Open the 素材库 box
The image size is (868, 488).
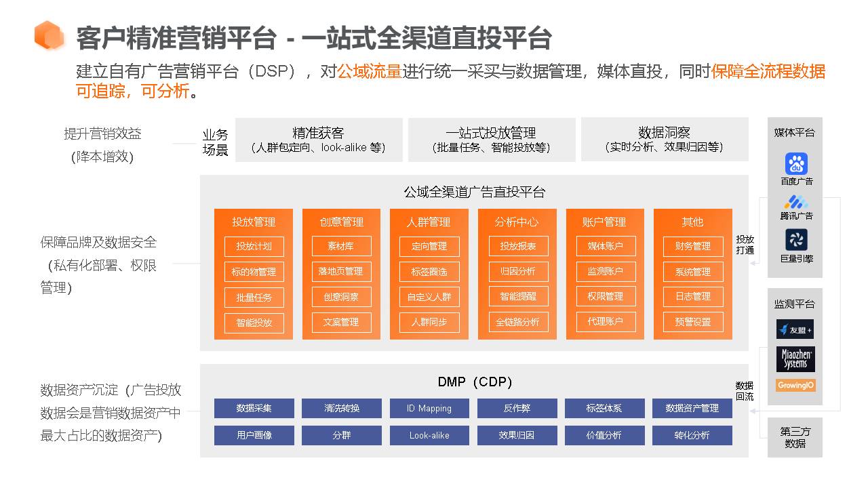click(342, 246)
